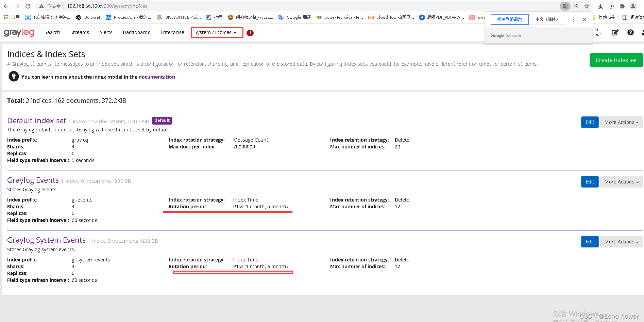Click the Graylog logo

19,32
